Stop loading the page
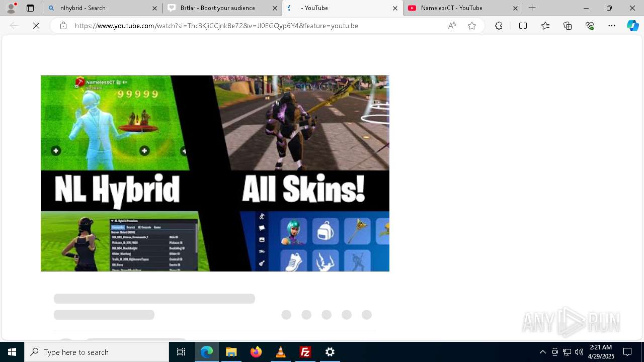Image resolution: width=644 pixels, height=362 pixels. point(36,26)
